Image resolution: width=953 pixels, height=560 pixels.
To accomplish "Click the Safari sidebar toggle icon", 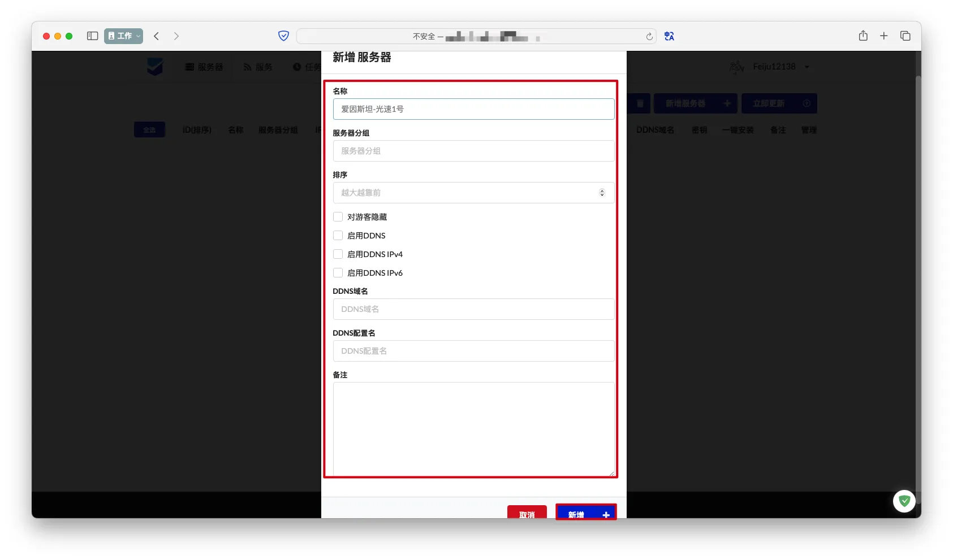I will point(92,36).
